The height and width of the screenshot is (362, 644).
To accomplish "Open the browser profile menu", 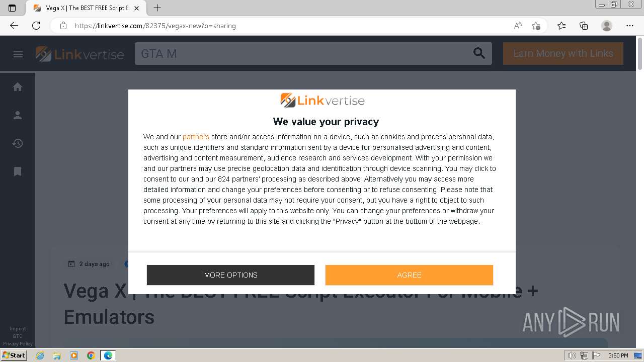I will pos(607,26).
